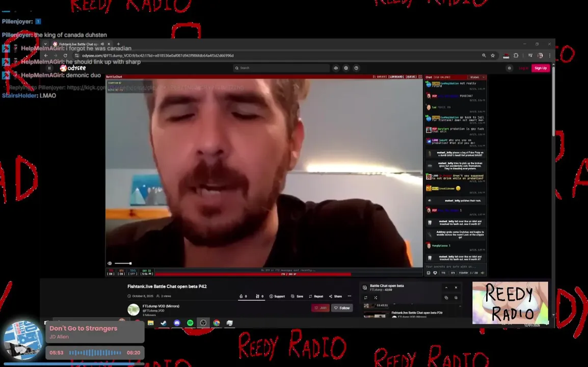Click the chat message input field
The height and width of the screenshot is (367, 588).
(455, 267)
